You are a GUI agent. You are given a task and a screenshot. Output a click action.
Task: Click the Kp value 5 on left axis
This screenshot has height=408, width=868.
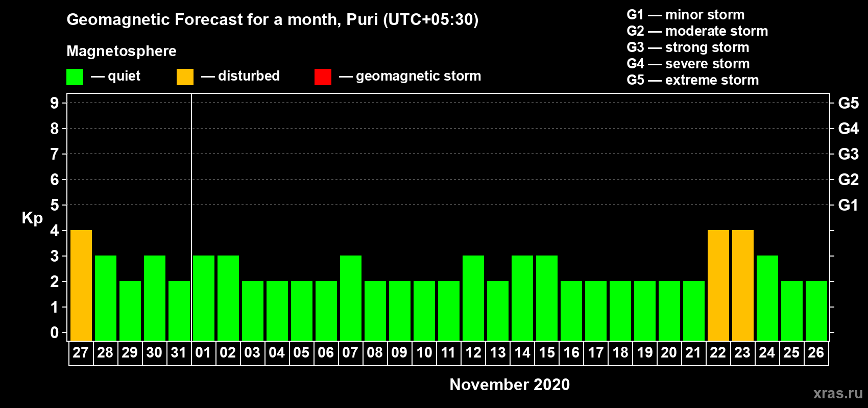55,205
